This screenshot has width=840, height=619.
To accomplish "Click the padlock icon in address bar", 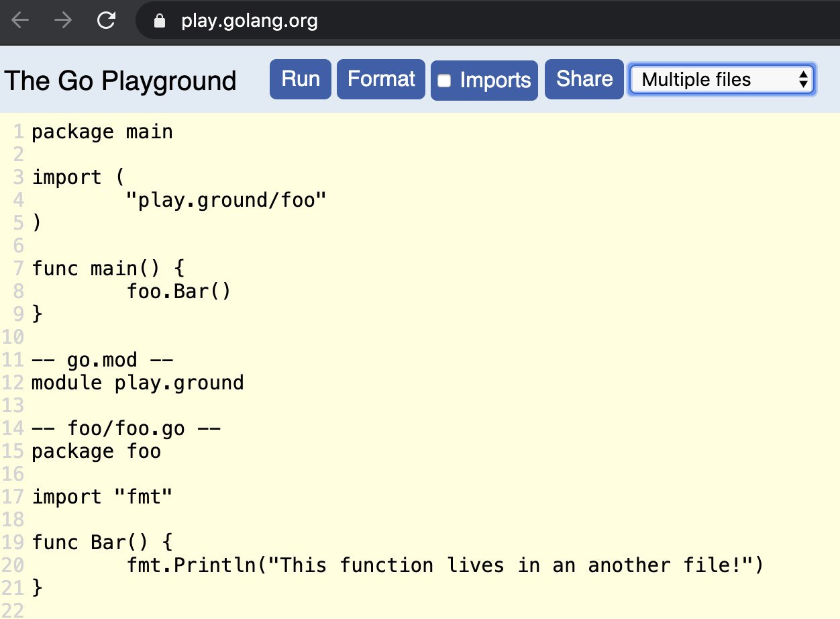I will click(x=159, y=21).
